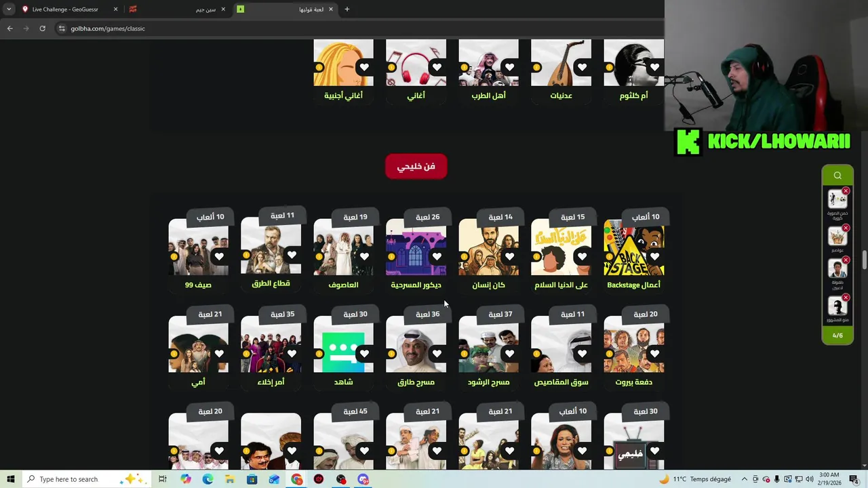Show hidden system tray icons
The image size is (868, 488).
(x=745, y=479)
